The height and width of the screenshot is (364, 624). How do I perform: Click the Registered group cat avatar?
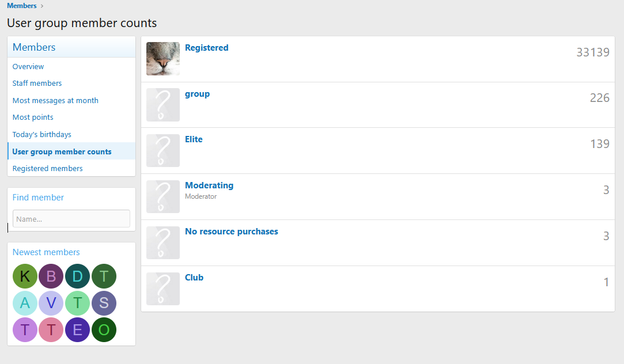point(163,59)
